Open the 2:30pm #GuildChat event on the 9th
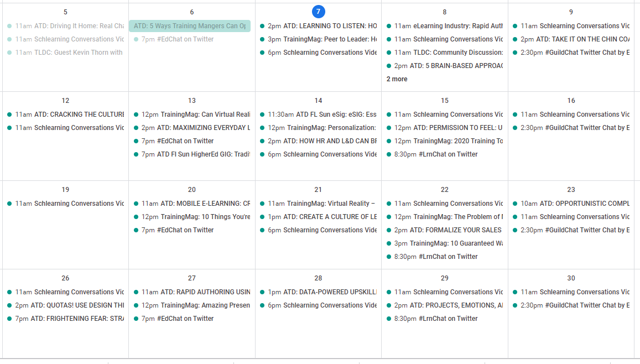Screen dimensions: 640x364 [x=571, y=53]
